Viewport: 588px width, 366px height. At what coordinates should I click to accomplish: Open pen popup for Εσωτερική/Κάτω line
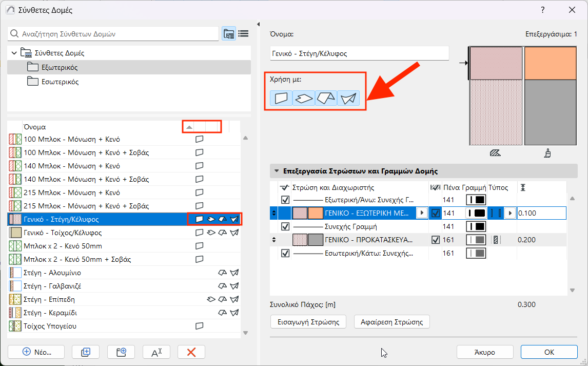[476, 253]
